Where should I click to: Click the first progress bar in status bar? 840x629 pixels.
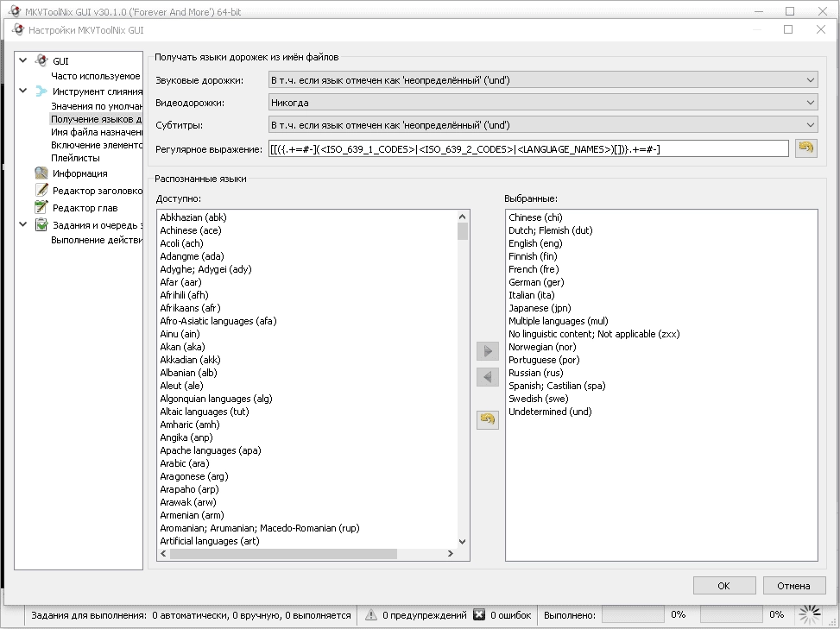(634, 614)
